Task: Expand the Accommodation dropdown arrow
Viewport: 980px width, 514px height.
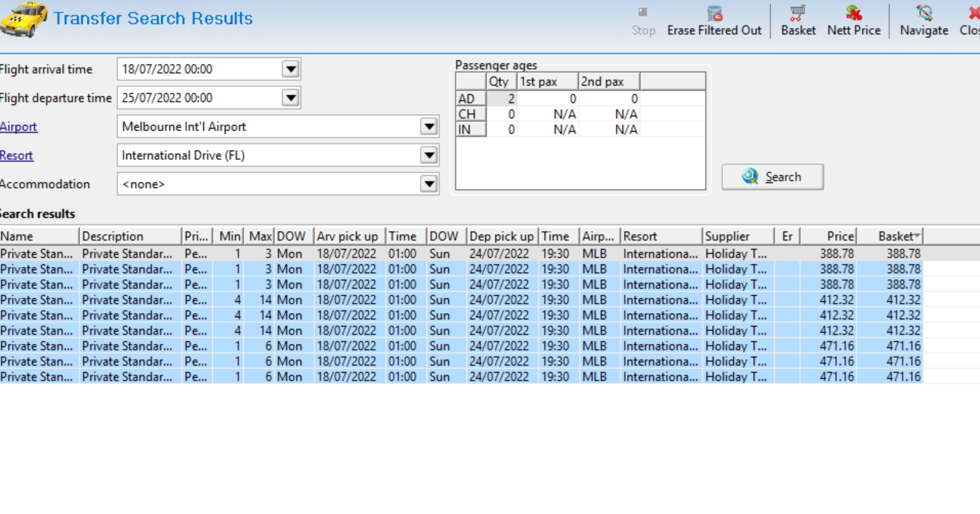Action: [428, 184]
